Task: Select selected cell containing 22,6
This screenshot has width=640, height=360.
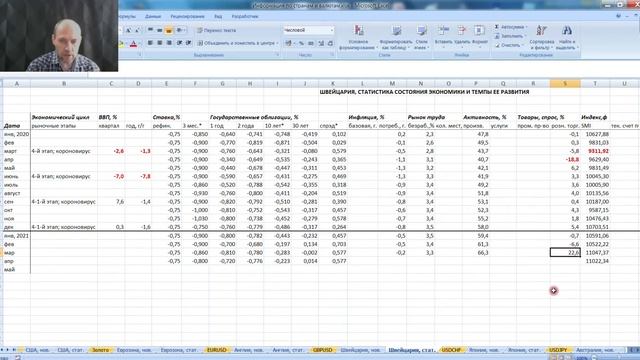Action: coord(565,253)
